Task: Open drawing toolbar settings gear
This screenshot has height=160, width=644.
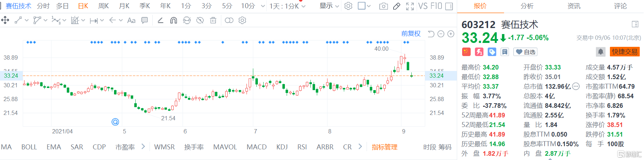Action: (x=242, y=20)
